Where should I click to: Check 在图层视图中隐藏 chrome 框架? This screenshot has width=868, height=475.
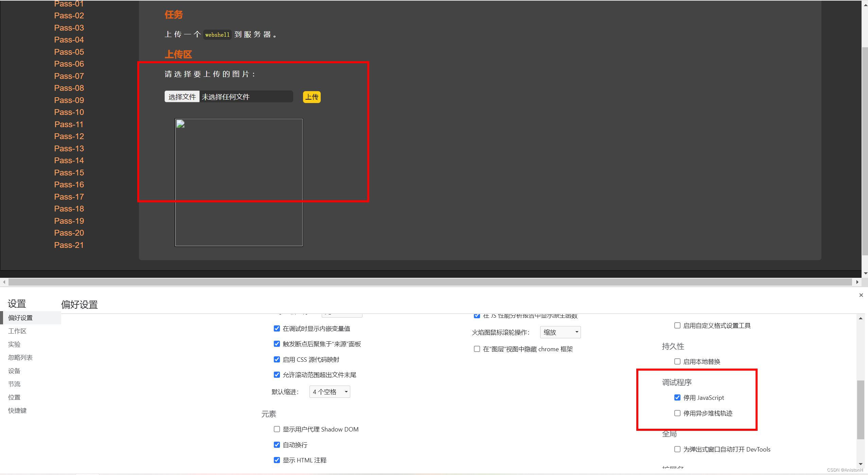click(477, 349)
